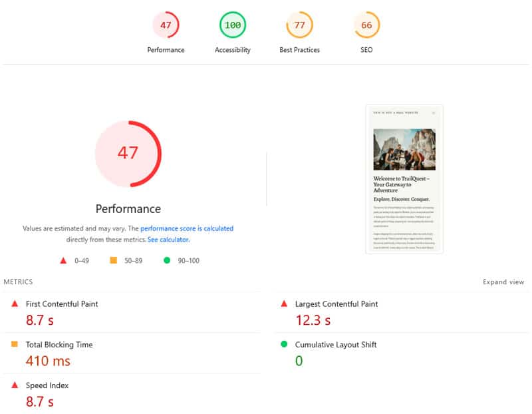Switch to the Performance category at the top
The width and height of the screenshot is (532, 414).
[x=166, y=49]
